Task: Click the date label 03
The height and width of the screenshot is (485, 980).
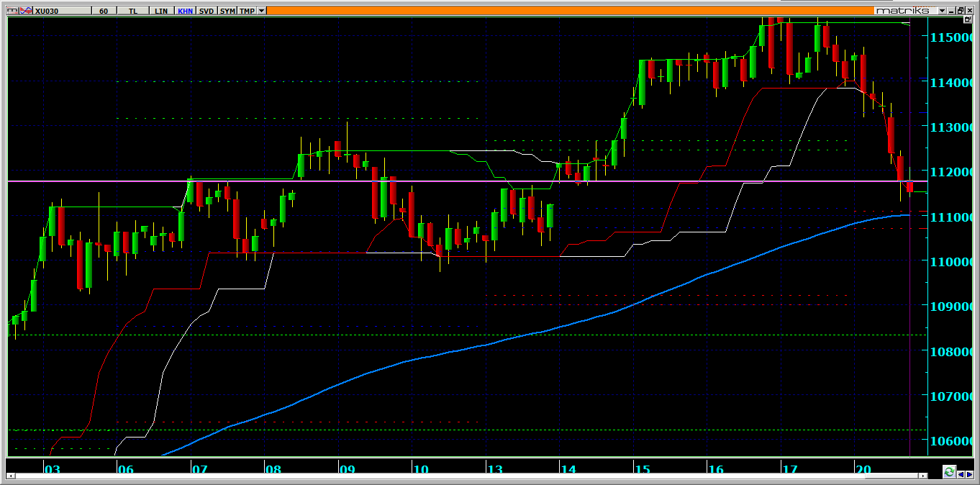Action: pyautogui.click(x=52, y=469)
